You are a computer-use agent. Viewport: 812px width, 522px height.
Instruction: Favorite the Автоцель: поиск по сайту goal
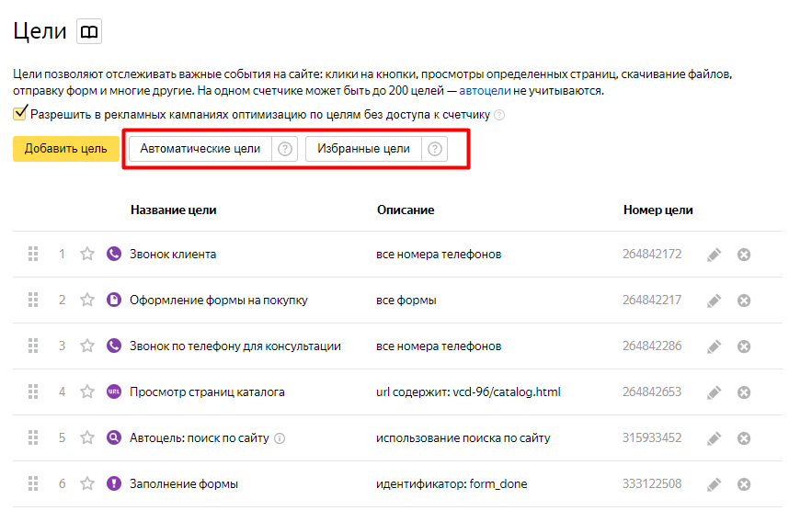pos(87,437)
